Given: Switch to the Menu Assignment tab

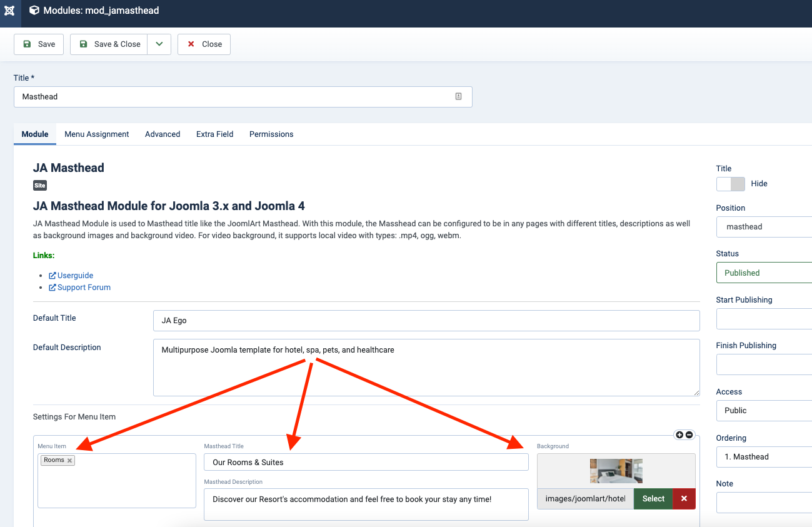Looking at the screenshot, I should pyautogui.click(x=97, y=134).
